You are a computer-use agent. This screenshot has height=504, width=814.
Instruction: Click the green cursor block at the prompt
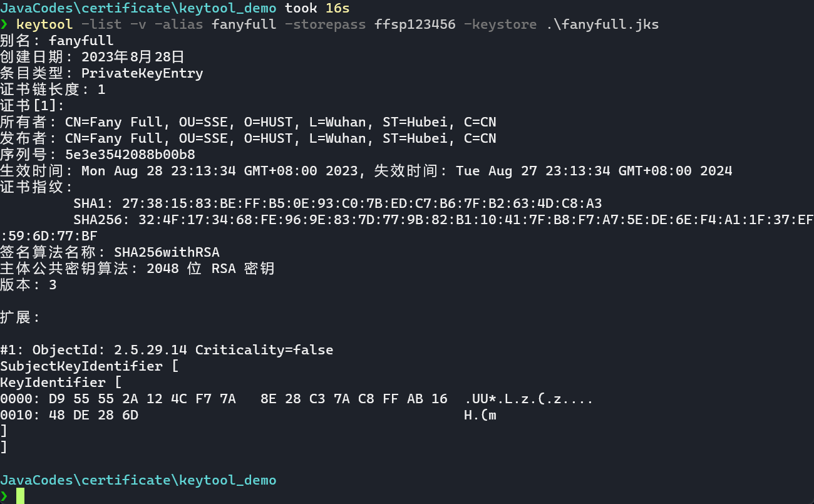[x=21, y=496]
